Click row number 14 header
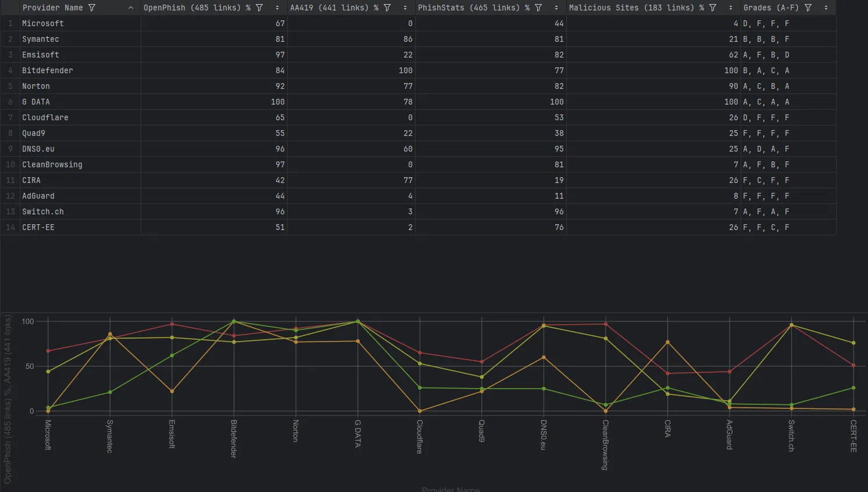The height and width of the screenshot is (492, 868). pyautogui.click(x=10, y=227)
